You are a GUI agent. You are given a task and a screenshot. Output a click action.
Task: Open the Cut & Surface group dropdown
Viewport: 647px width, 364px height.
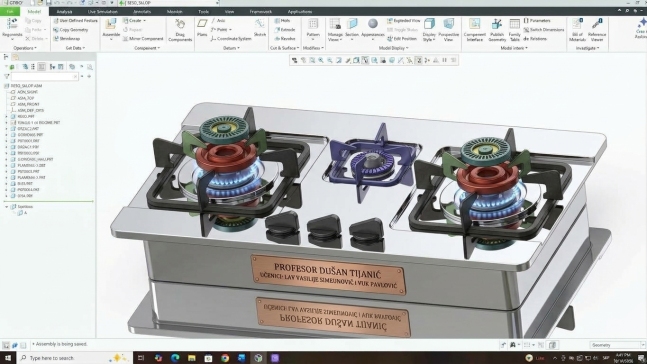[285, 48]
